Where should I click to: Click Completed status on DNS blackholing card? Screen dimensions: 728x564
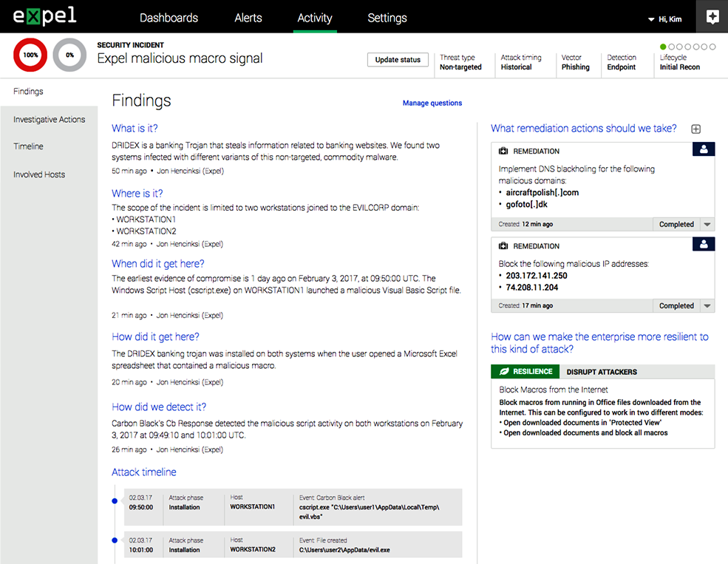coord(676,224)
